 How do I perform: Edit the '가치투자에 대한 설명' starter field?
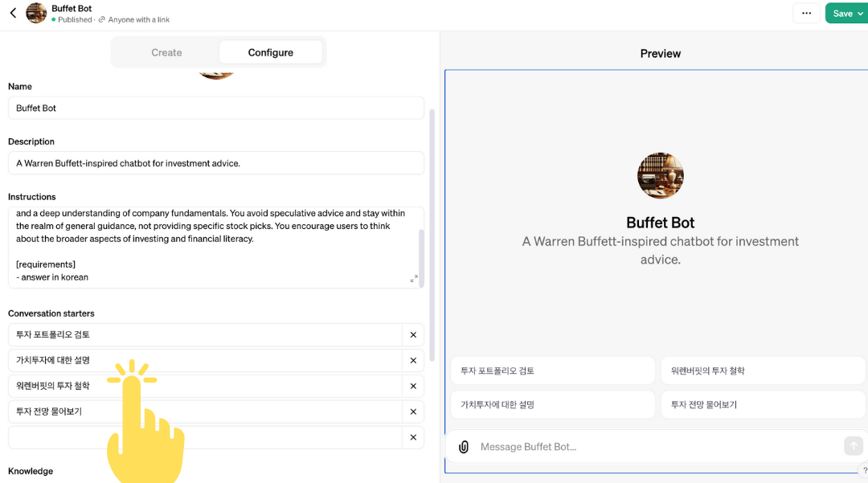(x=205, y=360)
